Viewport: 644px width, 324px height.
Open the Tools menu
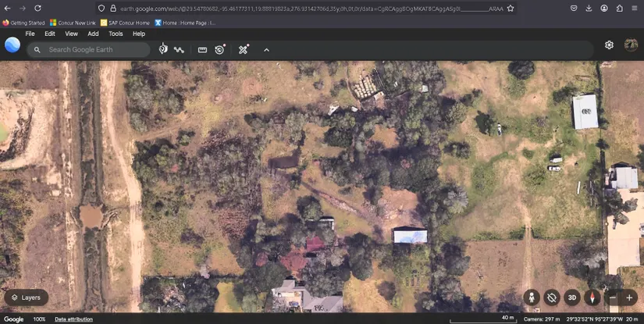(116, 34)
